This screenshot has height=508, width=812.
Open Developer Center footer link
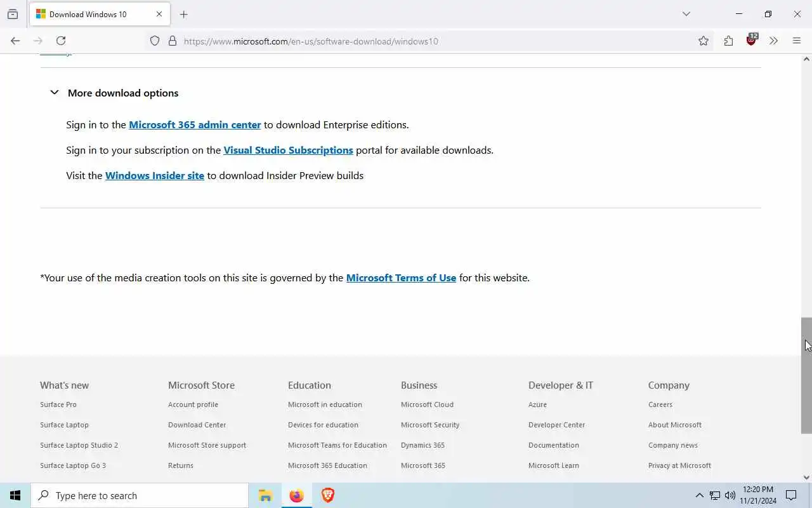[556, 425]
